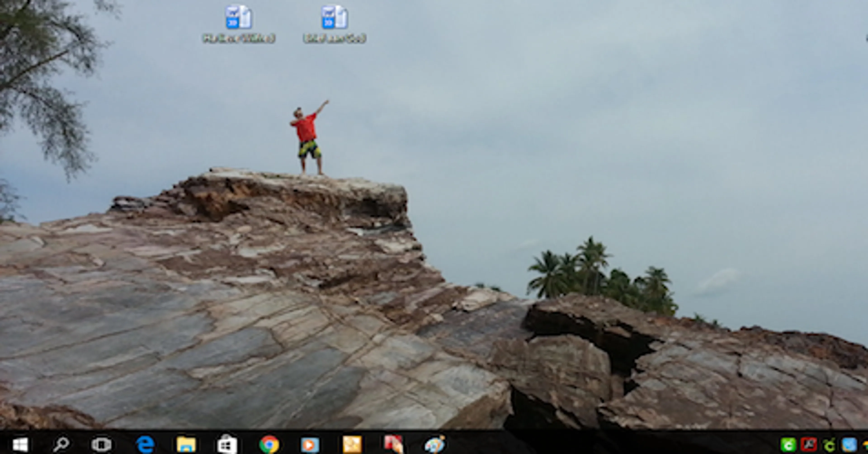Open the Windows Start menu
This screenshot has width=868, height=454.
tap(20, 445)
